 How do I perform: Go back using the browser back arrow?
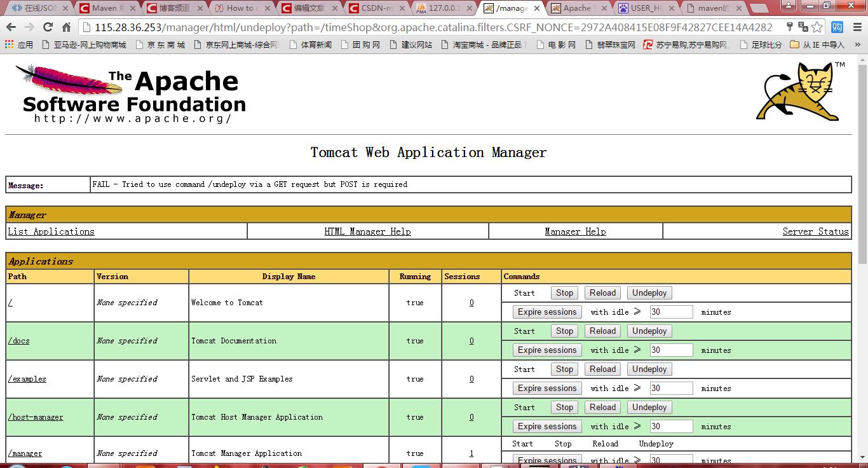click(x=12, y=27)
